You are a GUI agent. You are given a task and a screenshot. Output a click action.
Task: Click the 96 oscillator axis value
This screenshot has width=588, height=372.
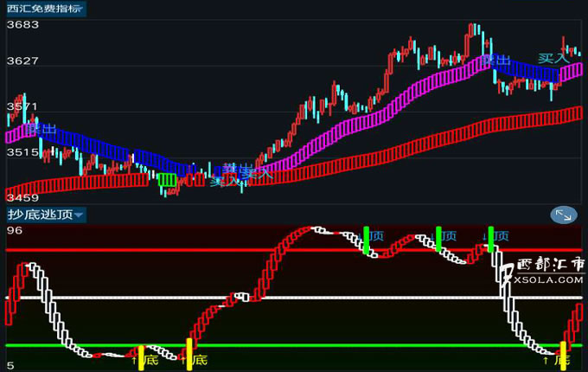tap(14, 231)
